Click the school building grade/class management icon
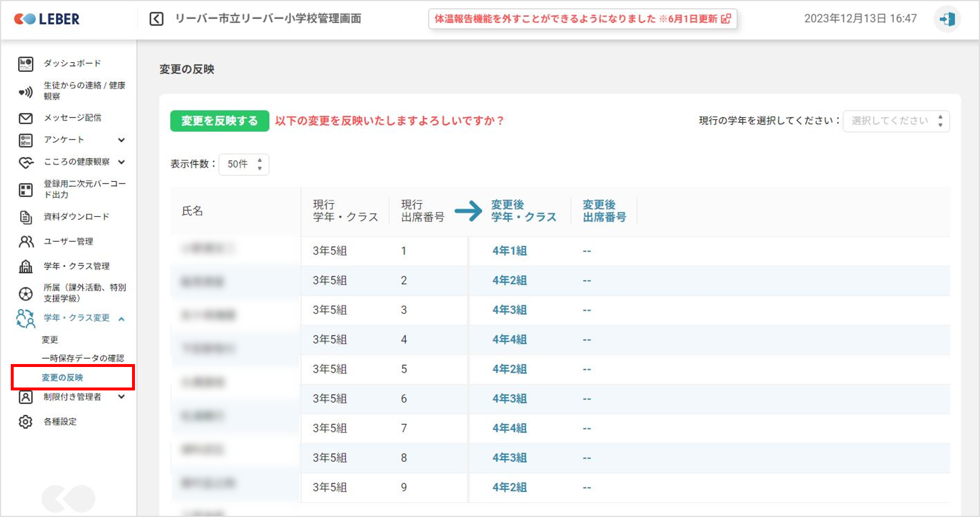The height and width of the screenshot is (517, 980). 25,266
